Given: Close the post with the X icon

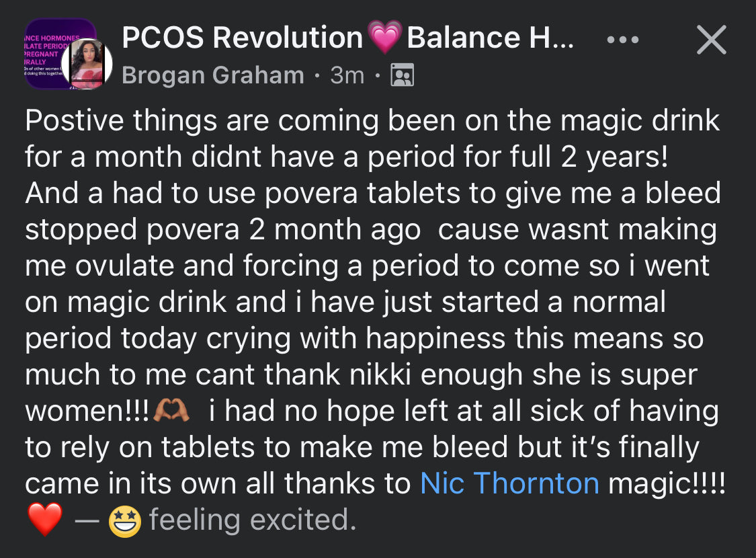Looking at the screenshot, I should pyautogui.click(x=711, y=40).
